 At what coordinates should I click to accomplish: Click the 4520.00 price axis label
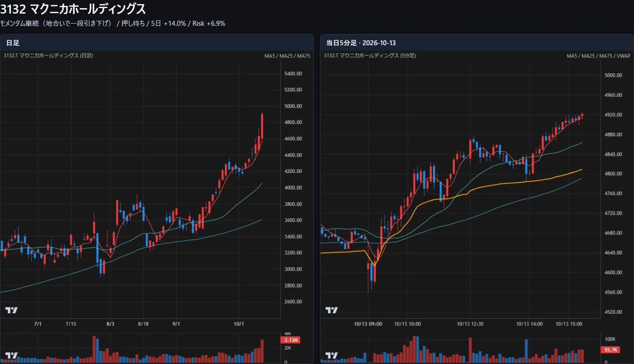click(x=614, y=312)
